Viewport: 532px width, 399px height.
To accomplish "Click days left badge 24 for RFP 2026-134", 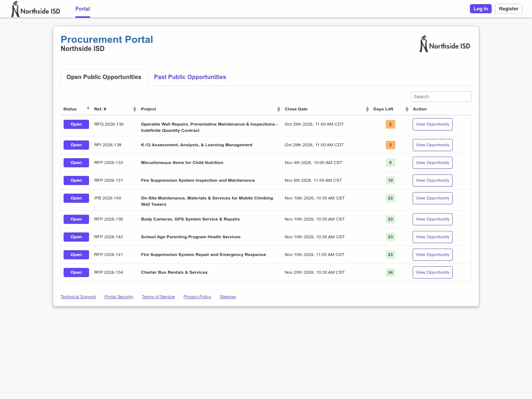I will tap(390, 272).
